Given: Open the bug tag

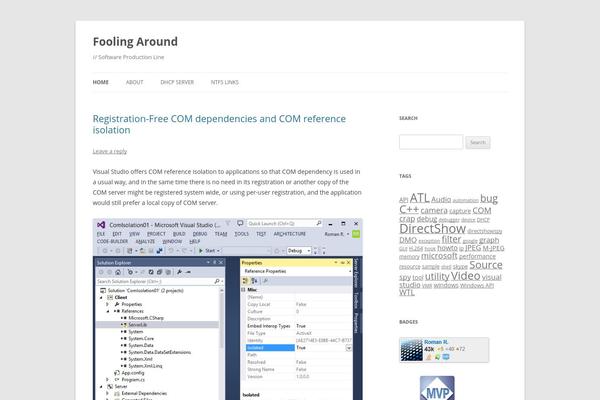Looking at the screenshot, I should [489, 199].
